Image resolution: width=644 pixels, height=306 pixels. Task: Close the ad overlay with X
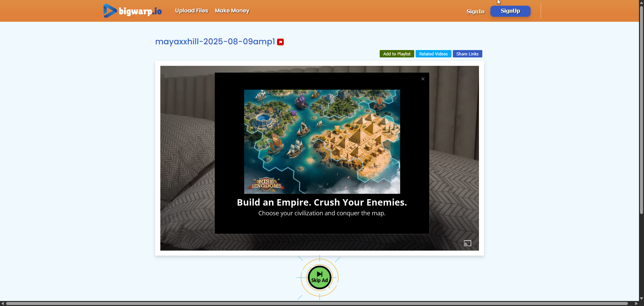[x=423, y=79]
